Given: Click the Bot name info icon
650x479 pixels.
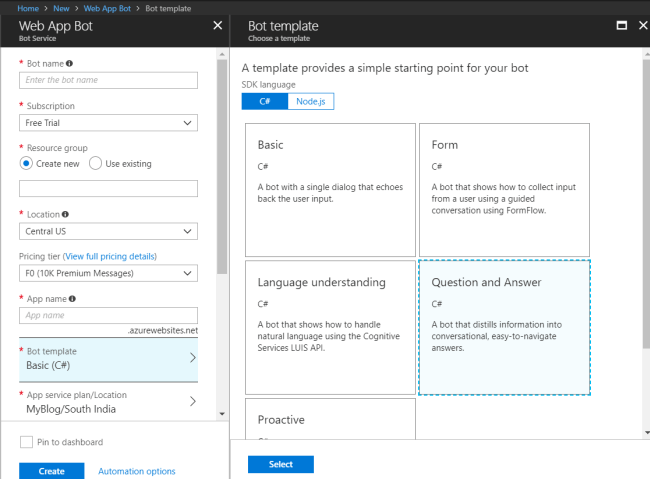Looking at the screenshot, I should (69, 63).
